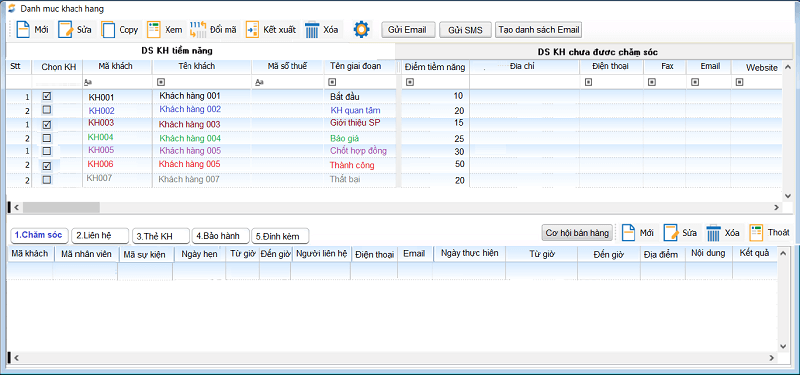800x375 pixels.
Task: Open filter dropdown under Tên giai đoạn column
Action: 333,82
